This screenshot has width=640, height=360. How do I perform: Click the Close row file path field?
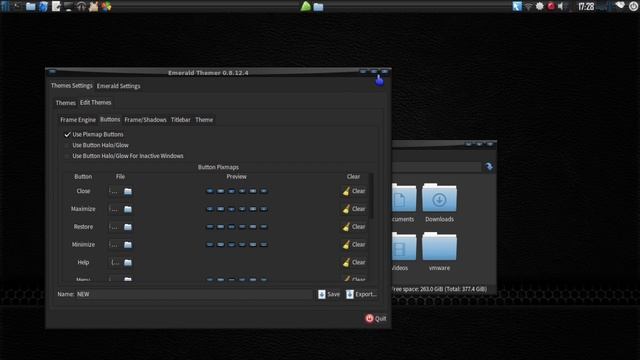tap(115, 191)
